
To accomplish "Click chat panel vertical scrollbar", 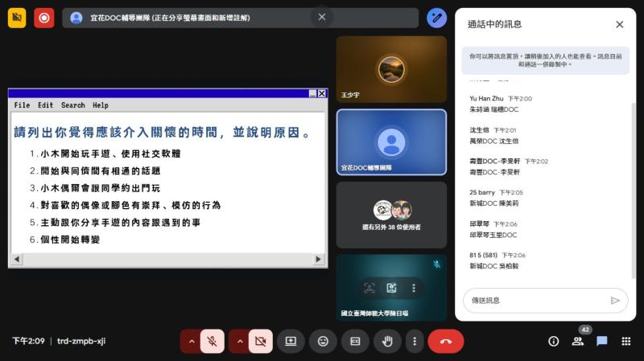I will [x=633, y=191].
